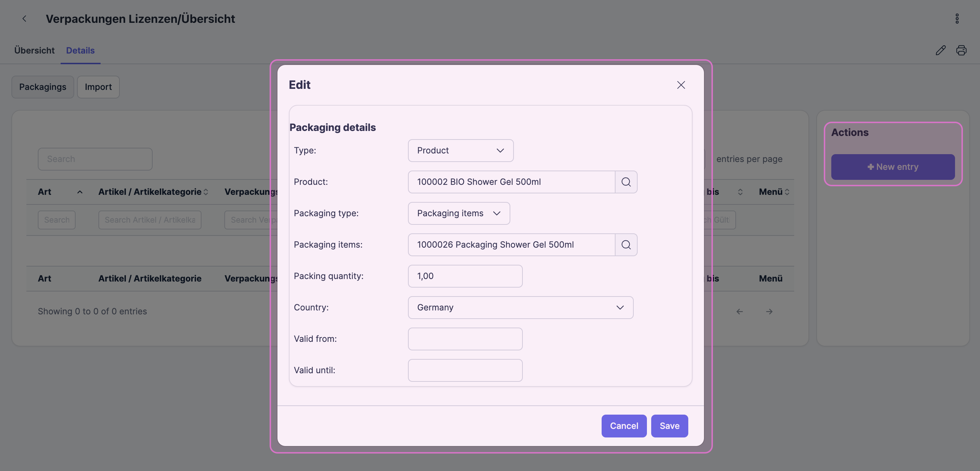Close the Edit dialog with X icon
Screen dimensions: 980x471
680,85
